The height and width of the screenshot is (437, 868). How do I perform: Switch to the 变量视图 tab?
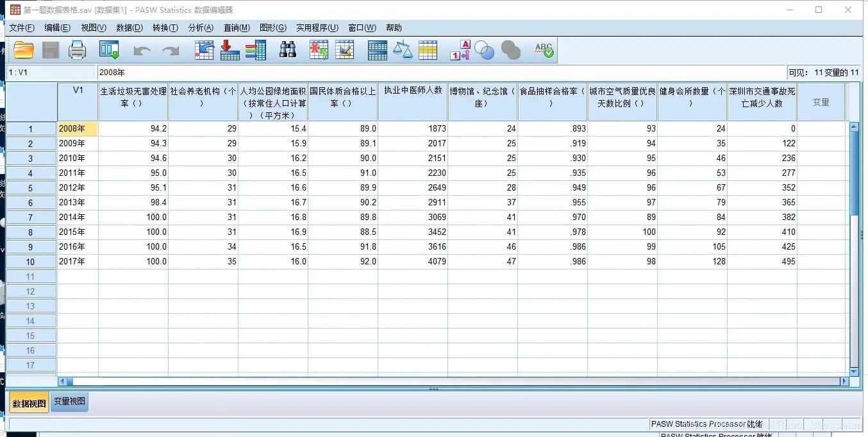point(69,402)
